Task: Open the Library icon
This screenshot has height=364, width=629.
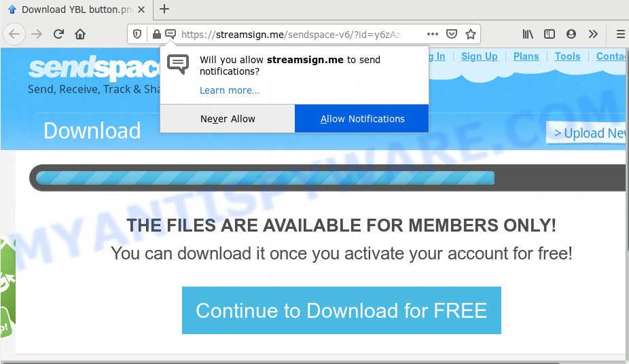Action: pyautogui.click(x=528, y=34)
